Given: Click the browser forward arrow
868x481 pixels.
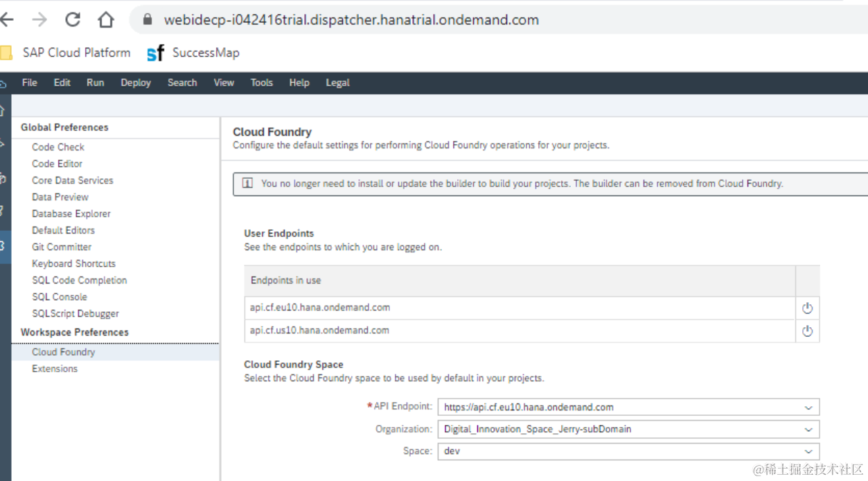Looking at the screenshot, I should 39,20.
